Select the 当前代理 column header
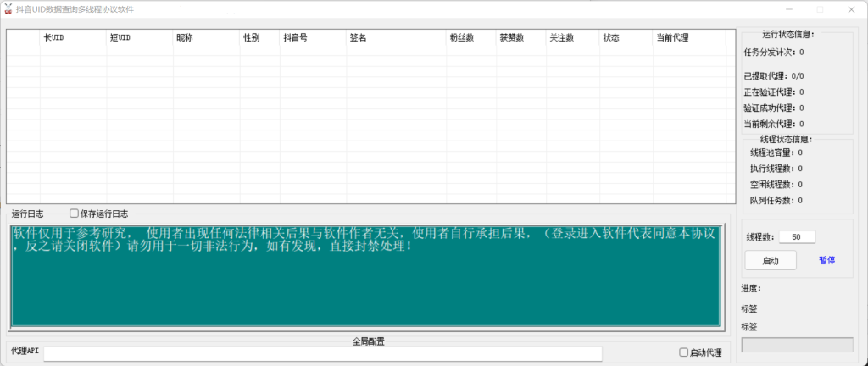868x366 pixels. click(688, 38)
